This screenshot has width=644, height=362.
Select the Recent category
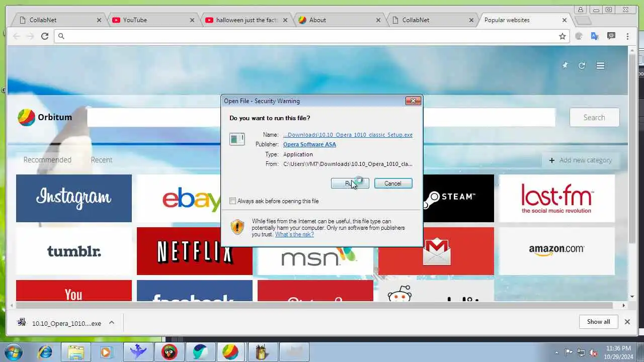[101, 160]
